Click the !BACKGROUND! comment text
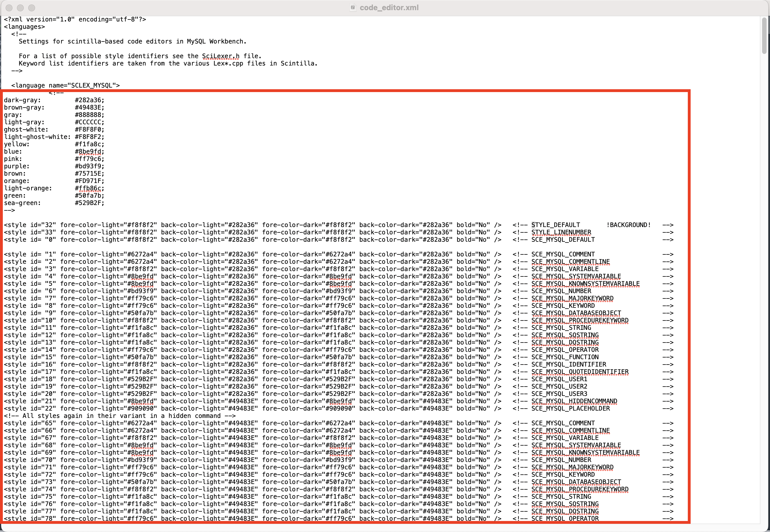This screenshot has height=532, width=770. (628, 225)
